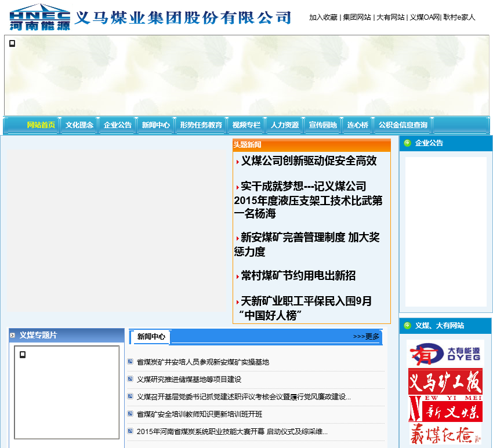Open news 省煤矿安全培训教师知识更新培训班开班
Image resolution: width=493 pixels, height=448 pixels.
pyautogui.click(x=200, y=414)
